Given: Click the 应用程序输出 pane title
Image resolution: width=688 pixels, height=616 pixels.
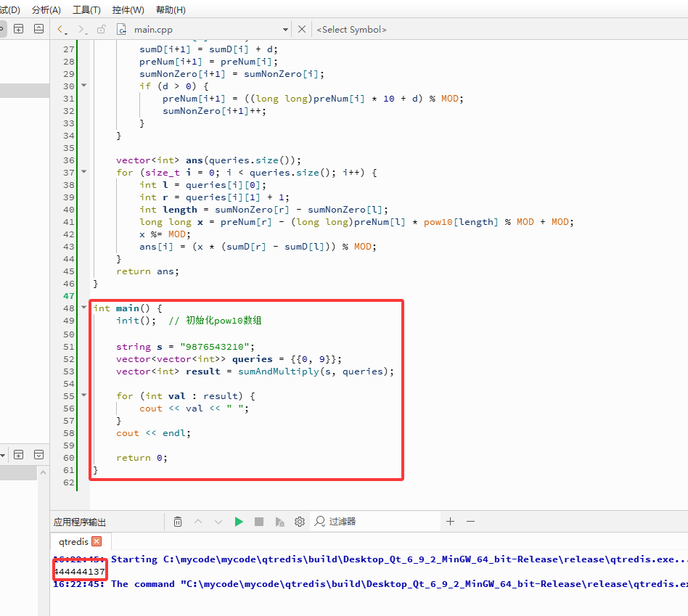Looking at the screenshot, I should click(x=79, y=522).
